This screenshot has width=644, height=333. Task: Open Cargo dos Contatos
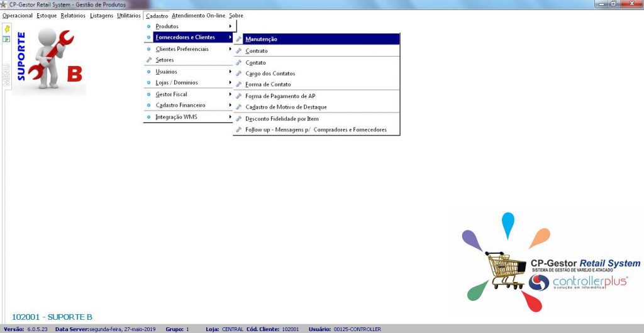click(316, 74)
